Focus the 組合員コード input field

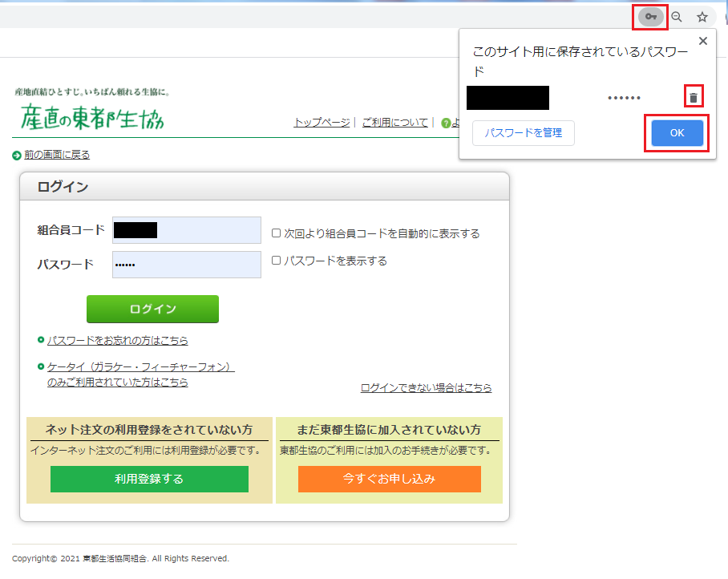[x=187, y=230]
